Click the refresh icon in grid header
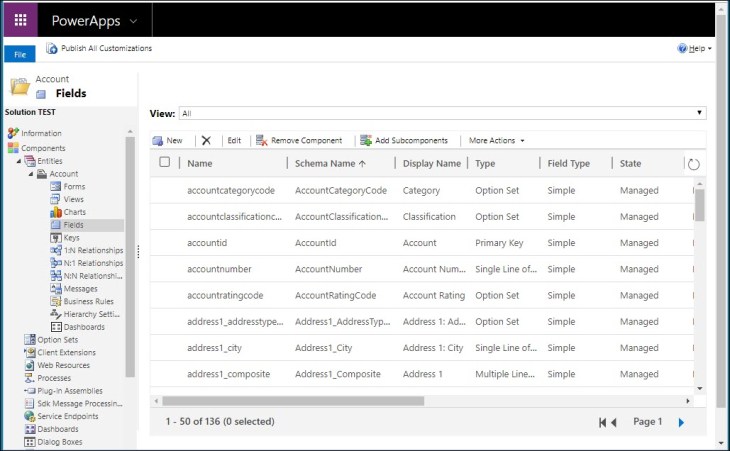 click(694, 164)
